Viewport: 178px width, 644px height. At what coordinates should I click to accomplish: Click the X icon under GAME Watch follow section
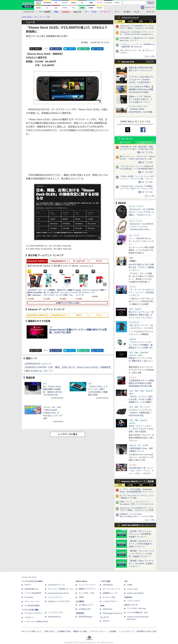[x=128, y=130]
